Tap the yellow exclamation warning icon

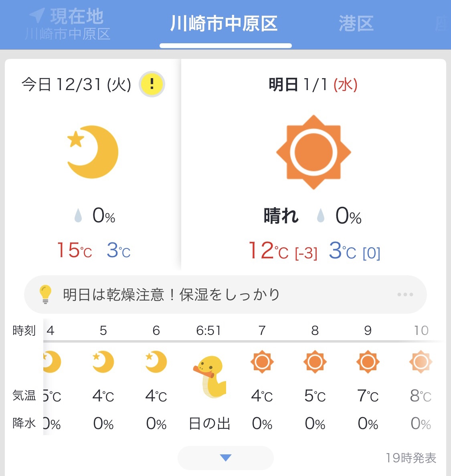[x=152, y=84]
